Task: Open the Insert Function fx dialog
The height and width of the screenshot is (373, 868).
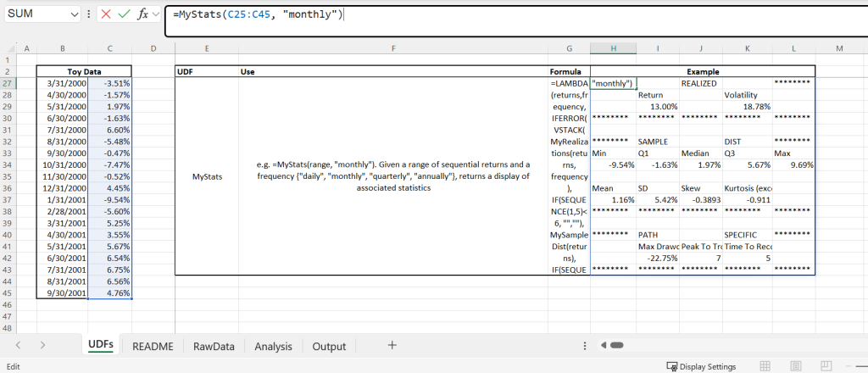Action: [x=142, y=14]
